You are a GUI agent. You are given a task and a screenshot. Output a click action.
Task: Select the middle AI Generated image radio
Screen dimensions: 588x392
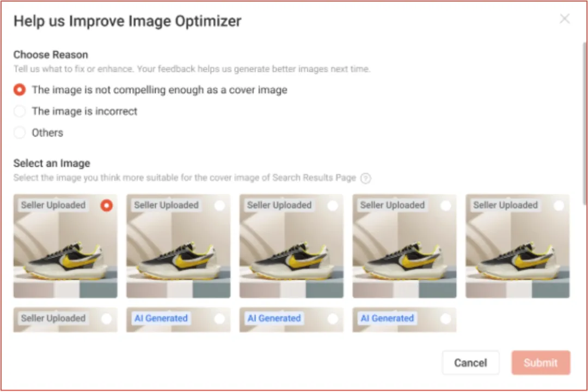[x=333, y=318]
